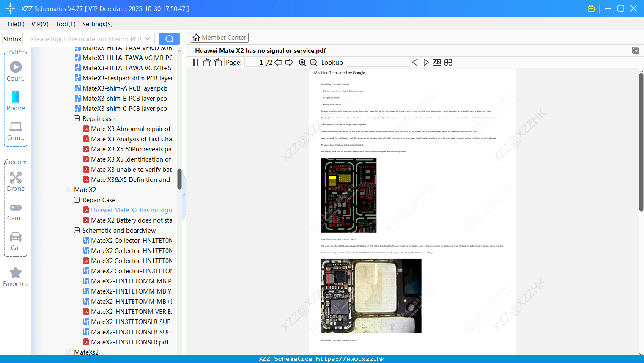Open File(F) menu
Viewport: 644px width, 363px height.
(x=16, y=24)
